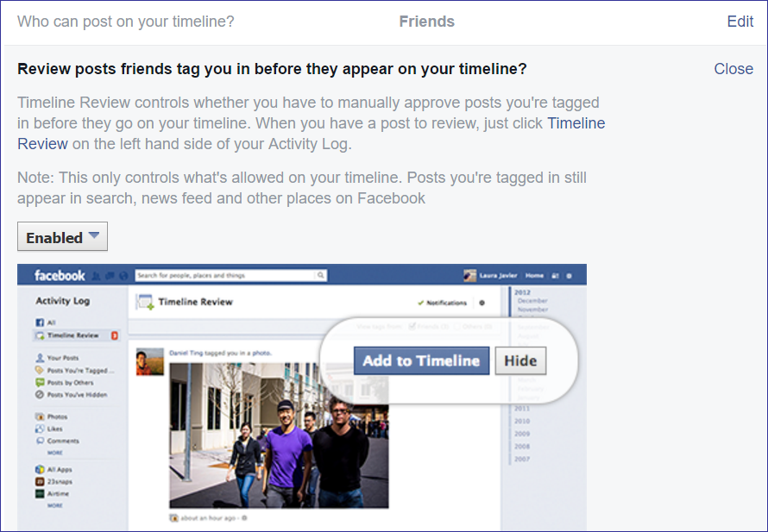Open Likes in the Activity Log sidebar
The image size is (768, 532).
(54, 429)
